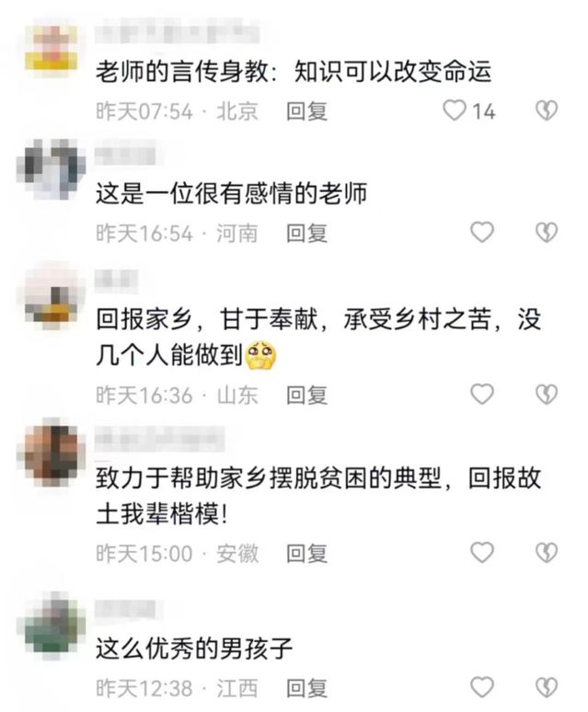Reply to the Shandong comment via 回复
The width and height of the screenshot is (588, 712).
point(307,395)
